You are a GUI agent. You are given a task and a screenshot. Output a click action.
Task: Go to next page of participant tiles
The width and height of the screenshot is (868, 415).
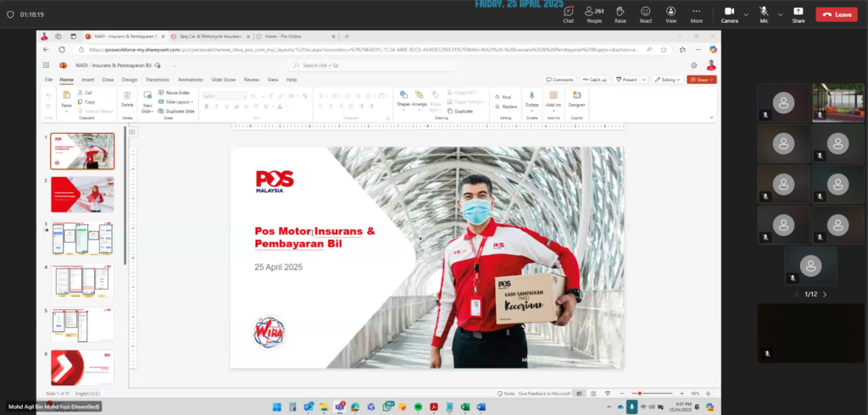(x=825, y=295)
